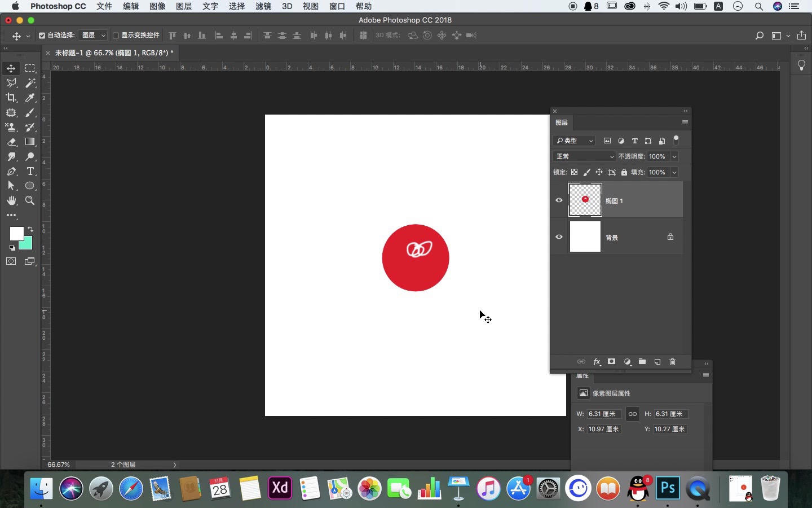Enable the 显示变换控件 checkbox
Screen dimensions: 812x508
click(x=116, y=36)
